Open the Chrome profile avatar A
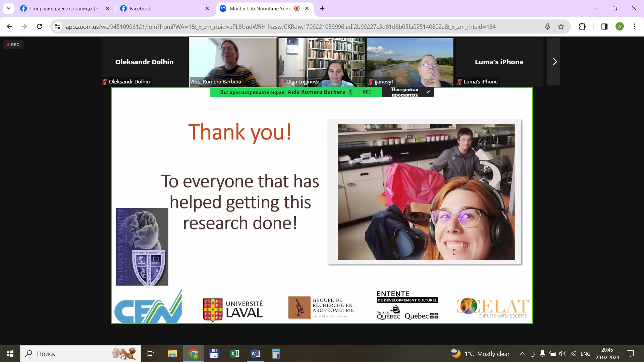This screenshot has width=644, height=362. coord(620,26)
